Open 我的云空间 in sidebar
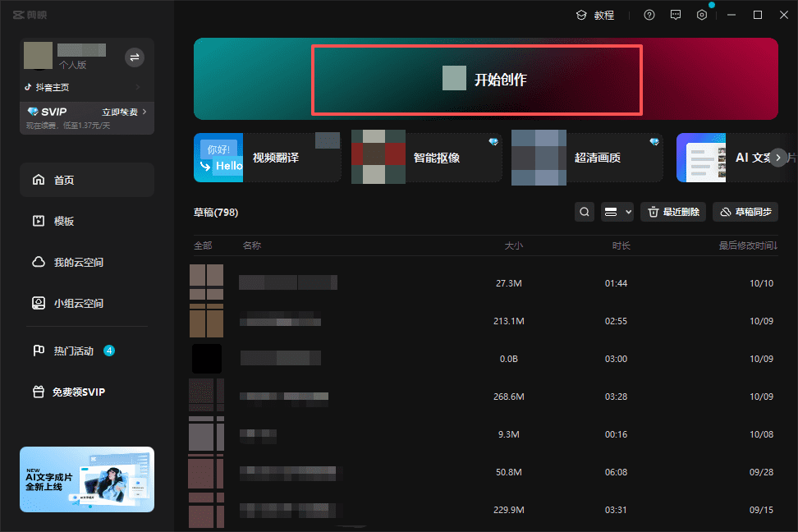The height and width of the screenshot is (532, 798). pos(78,262)
